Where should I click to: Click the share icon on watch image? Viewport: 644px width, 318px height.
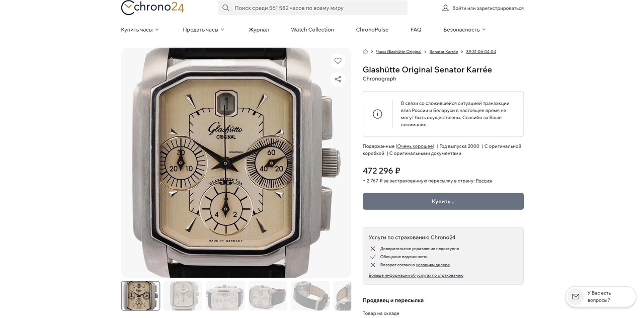click(338, 79)
